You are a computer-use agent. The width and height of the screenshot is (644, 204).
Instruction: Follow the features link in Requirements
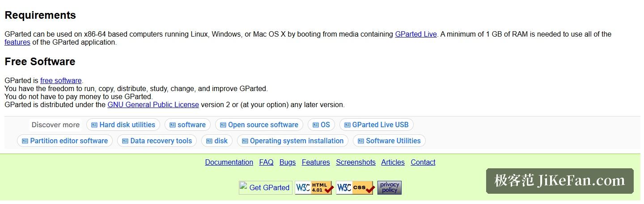point(17,42)
